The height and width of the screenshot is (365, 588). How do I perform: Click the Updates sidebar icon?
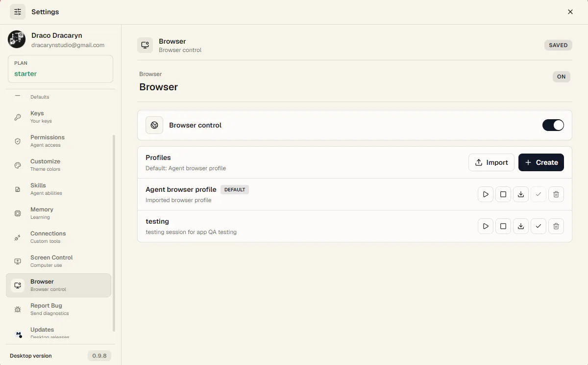point(18,334)
